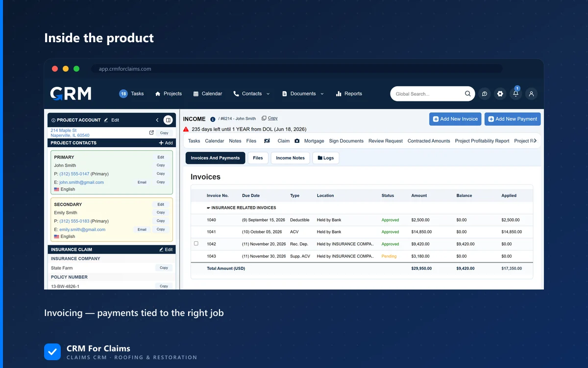Copy policy number 13-BW-4826-1

[x=164, y=286]
